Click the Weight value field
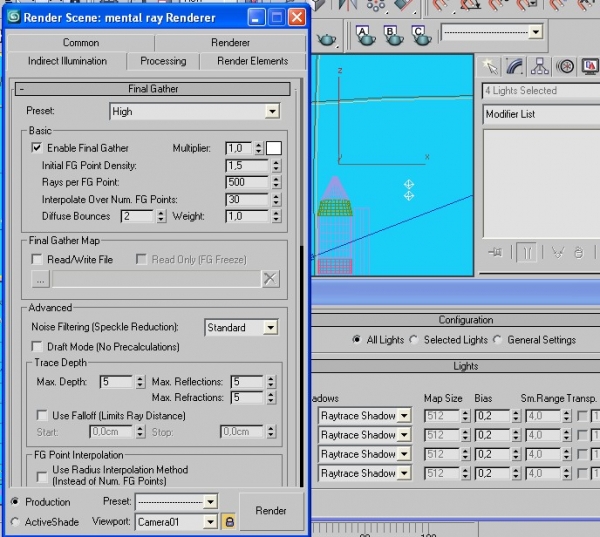Viewport: 600px width, 537px height. point(247,216)
